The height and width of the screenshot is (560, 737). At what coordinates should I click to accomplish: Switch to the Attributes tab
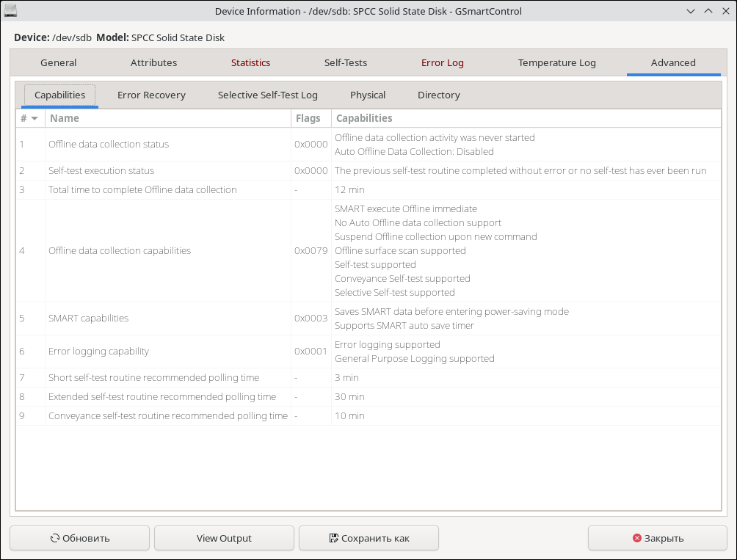153,63
